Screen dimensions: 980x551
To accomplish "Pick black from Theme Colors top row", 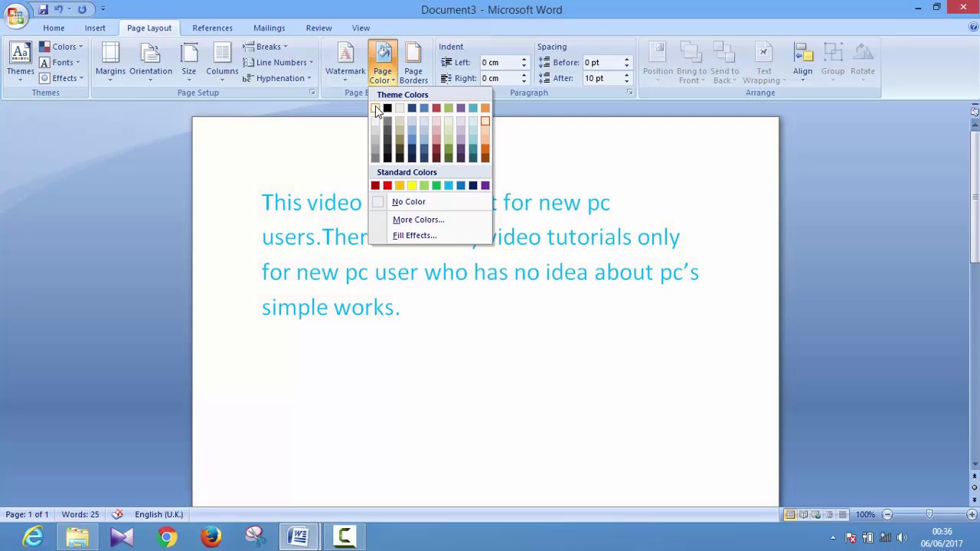I will (x=387, y=108).
